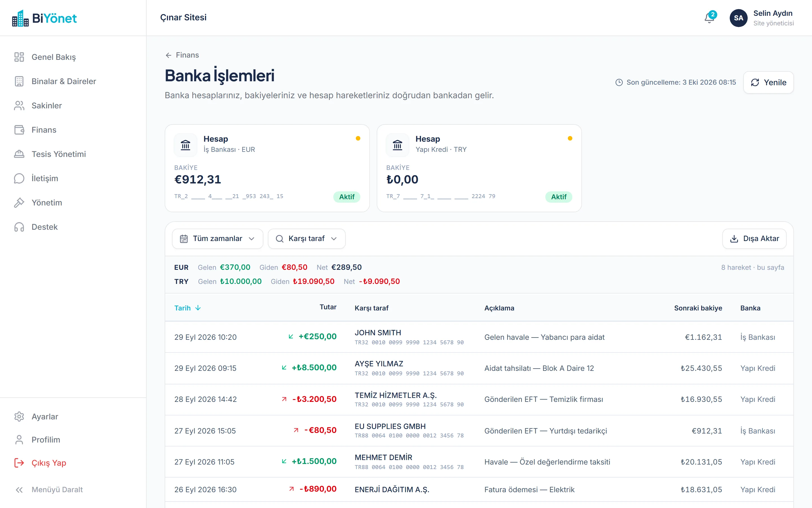Select the AYŞE YILMAZ counterparty

[x=379, y=364]
